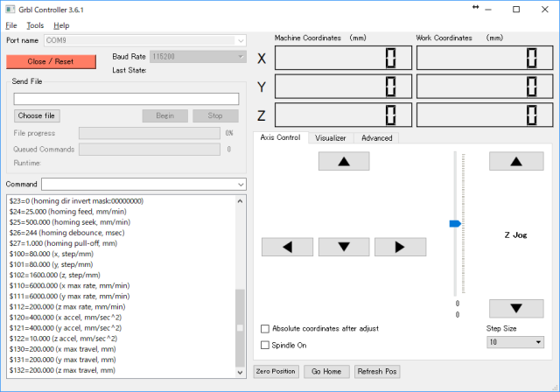Click the Y machine coordinate display

(343, 87)
